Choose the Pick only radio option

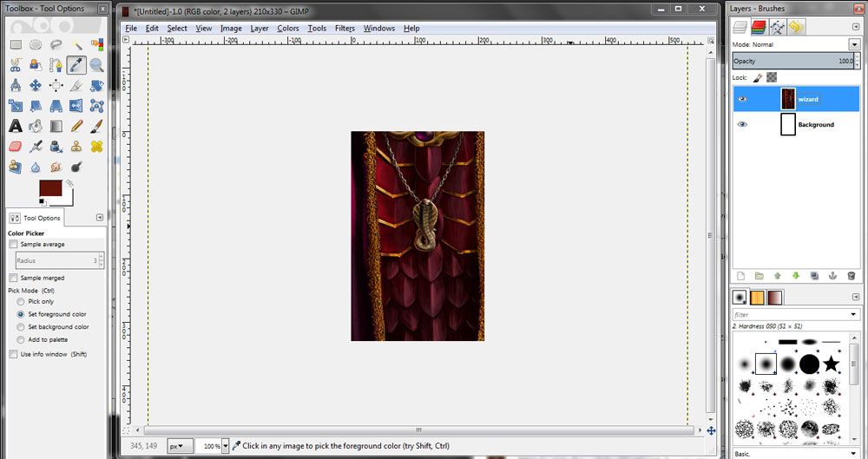click(x=21, y=302)
